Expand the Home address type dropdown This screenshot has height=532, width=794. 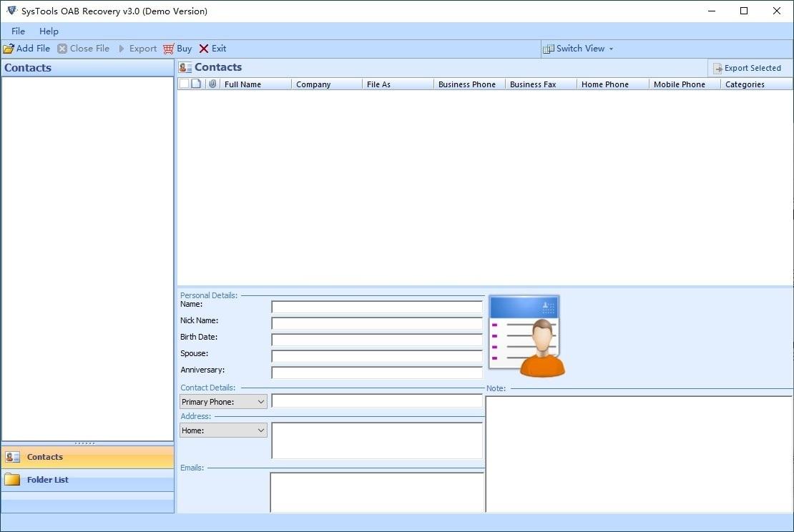click(x=223, y=430)
